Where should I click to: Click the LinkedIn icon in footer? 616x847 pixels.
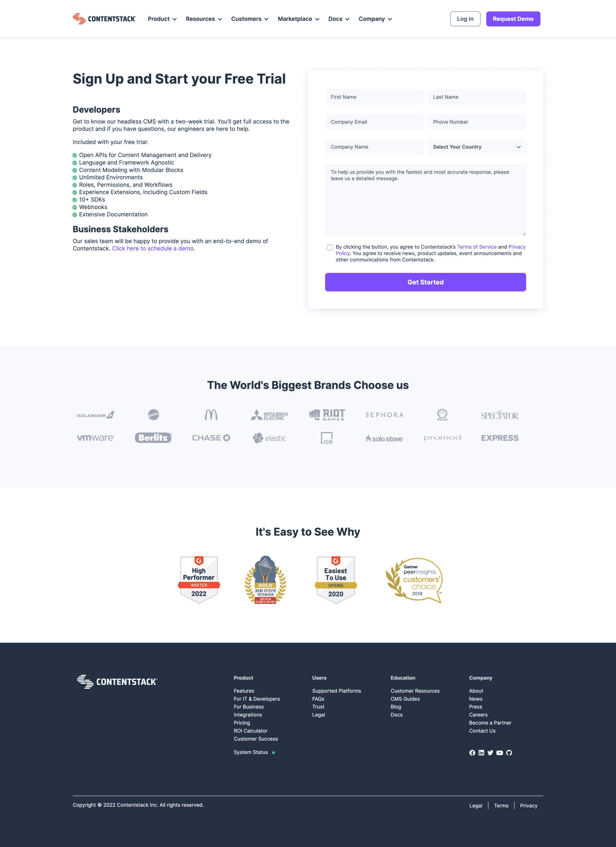pyautogui.click(x=482, y=752)
